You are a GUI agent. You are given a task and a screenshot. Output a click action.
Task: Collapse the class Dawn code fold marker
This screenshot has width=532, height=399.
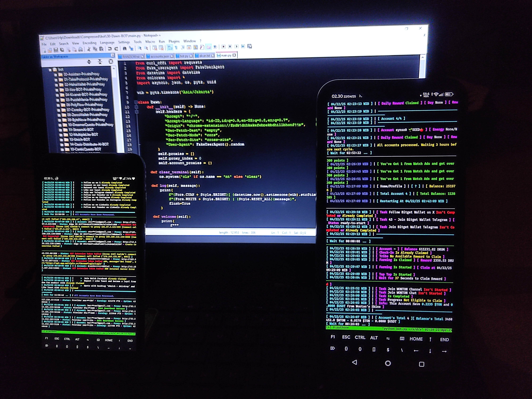tap(136, 102)
